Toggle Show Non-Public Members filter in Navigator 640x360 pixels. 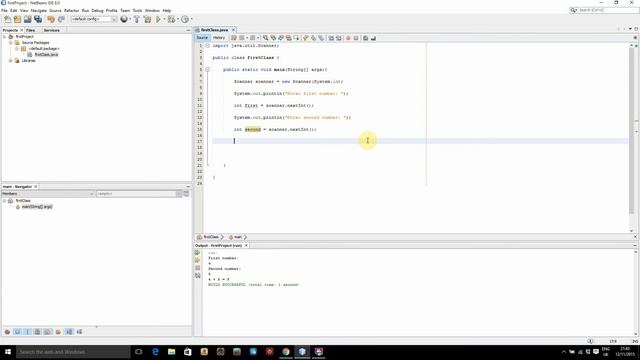[38, 332]
